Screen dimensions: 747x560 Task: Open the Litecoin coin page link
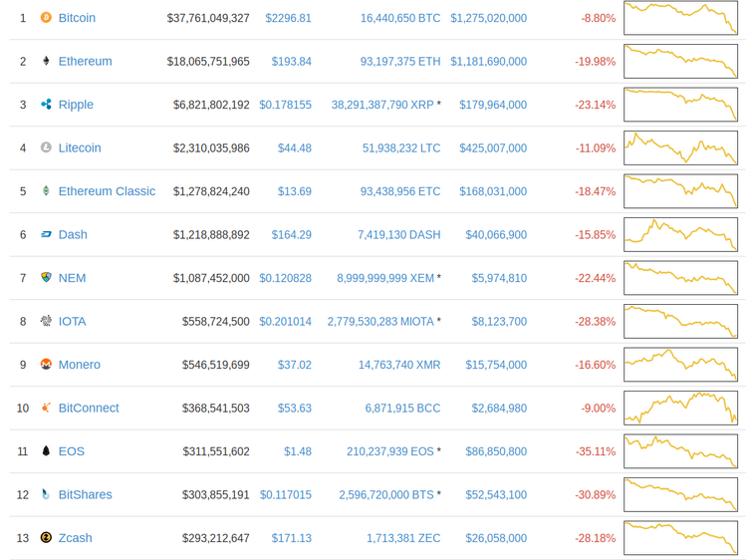80,148
